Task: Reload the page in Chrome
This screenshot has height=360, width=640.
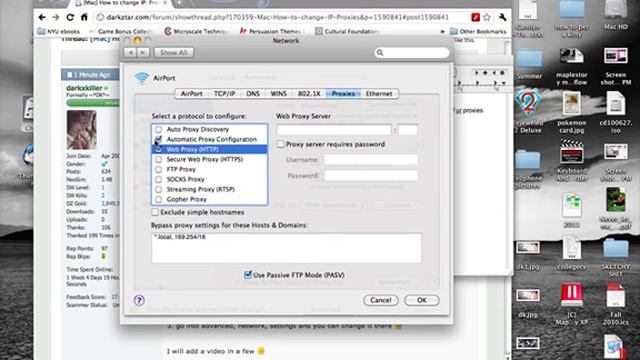Action: (70, 17)
